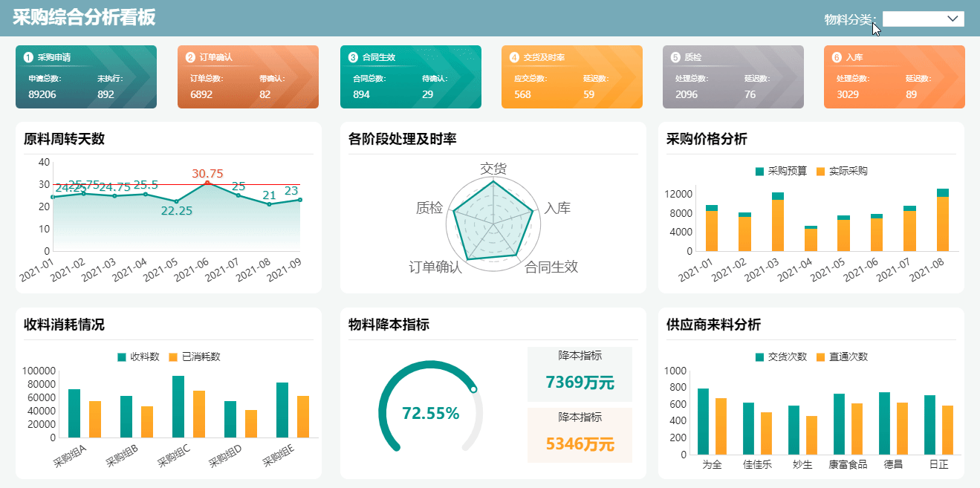Click the step 2 number icon of 订单确认
Screen dimensions: 980x488
point(190,57)
